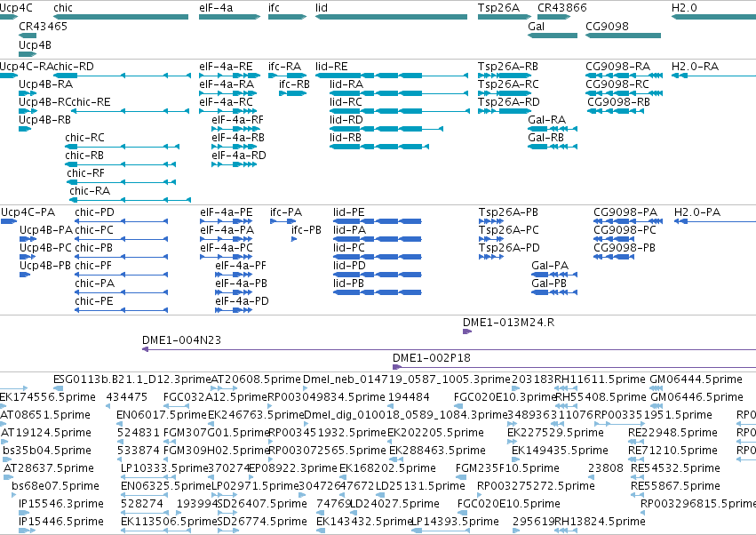Click the DME1-004N23 clone label
This screenshot has width=756, height=535.
[182, 340]
